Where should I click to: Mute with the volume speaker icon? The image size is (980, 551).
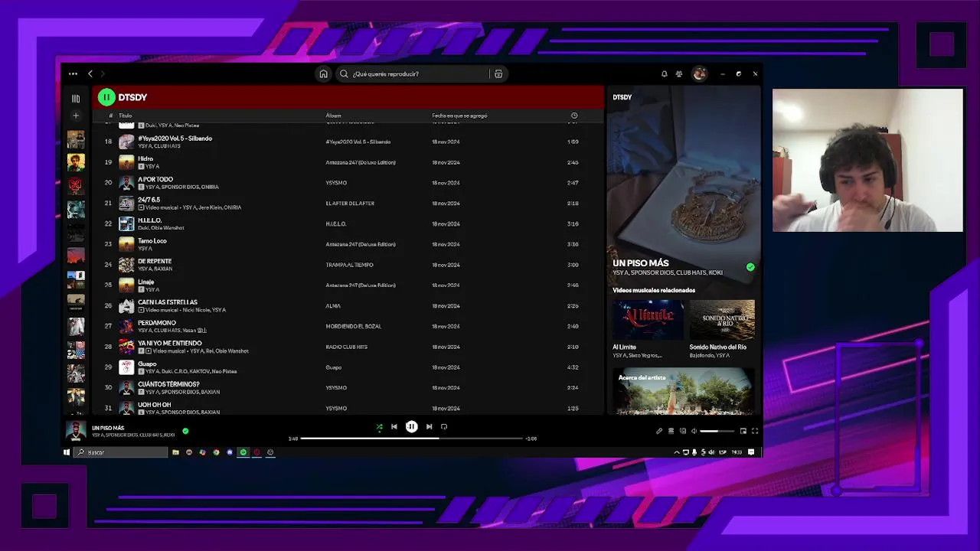(x=694, y=431)
